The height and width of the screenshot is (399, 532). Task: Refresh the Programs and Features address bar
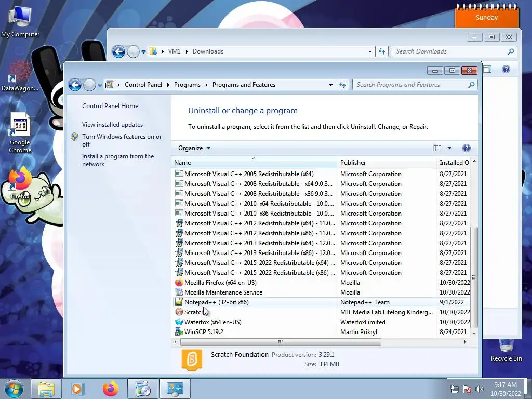342,85
